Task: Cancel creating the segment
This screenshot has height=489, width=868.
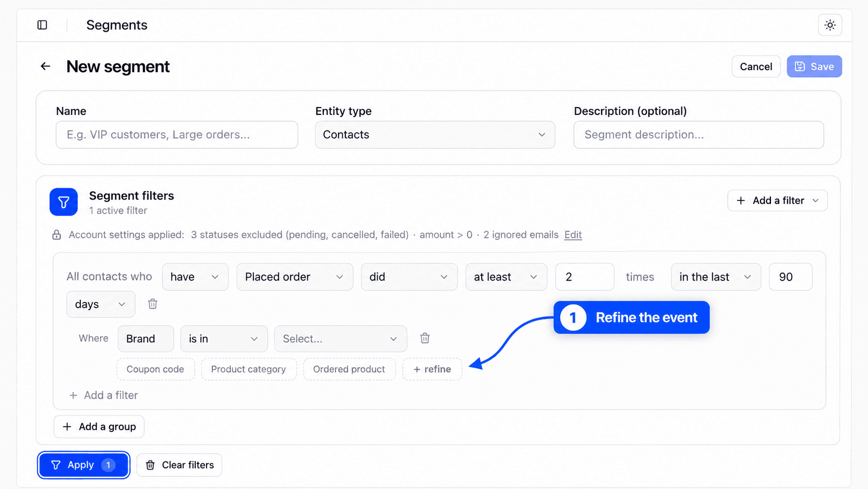Action: click(756, 67)
